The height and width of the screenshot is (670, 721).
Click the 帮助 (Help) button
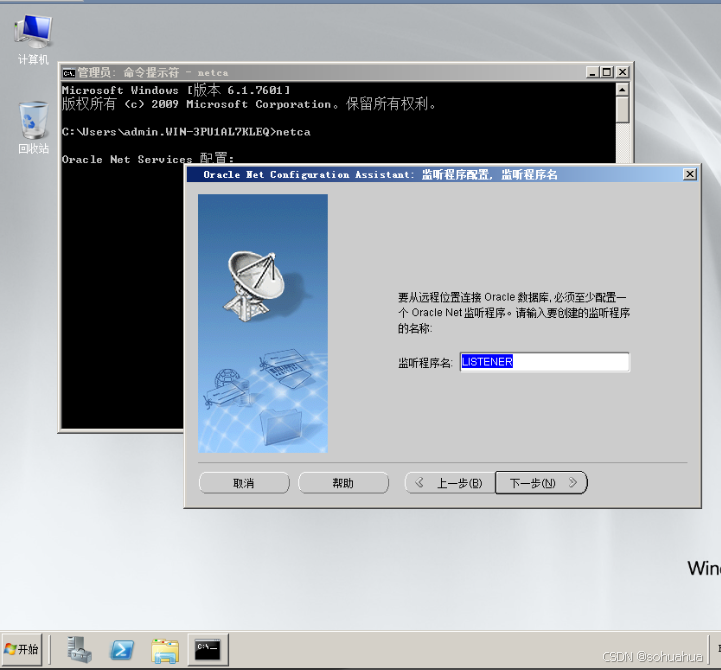pos(343,483)
